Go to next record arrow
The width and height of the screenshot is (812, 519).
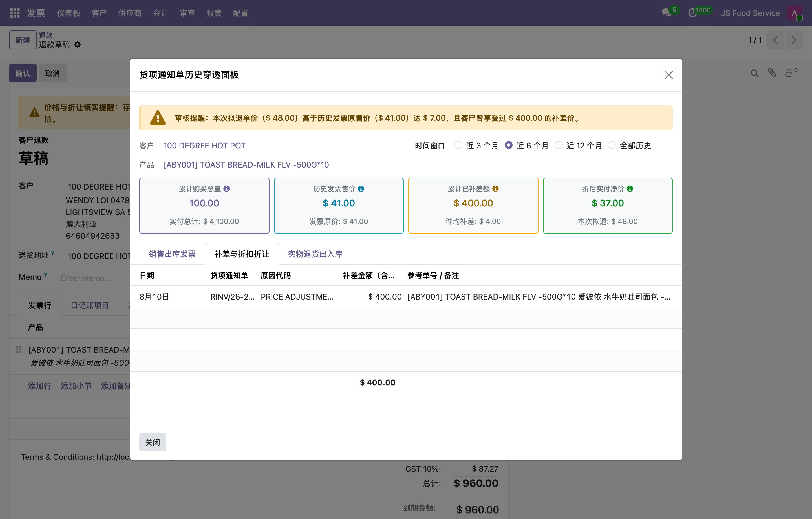tap(793, 40)
